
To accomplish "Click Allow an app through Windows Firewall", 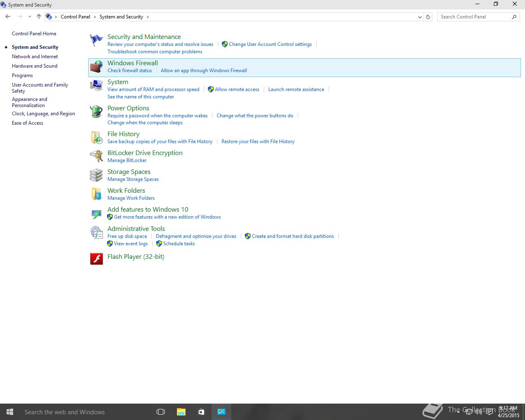I will click(204, 71).
